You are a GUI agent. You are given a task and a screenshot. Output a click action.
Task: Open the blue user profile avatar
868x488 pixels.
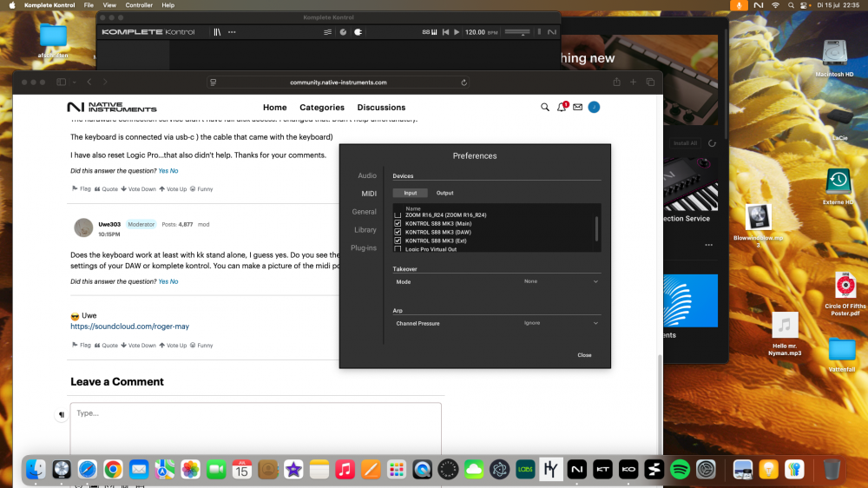point(594,107)
